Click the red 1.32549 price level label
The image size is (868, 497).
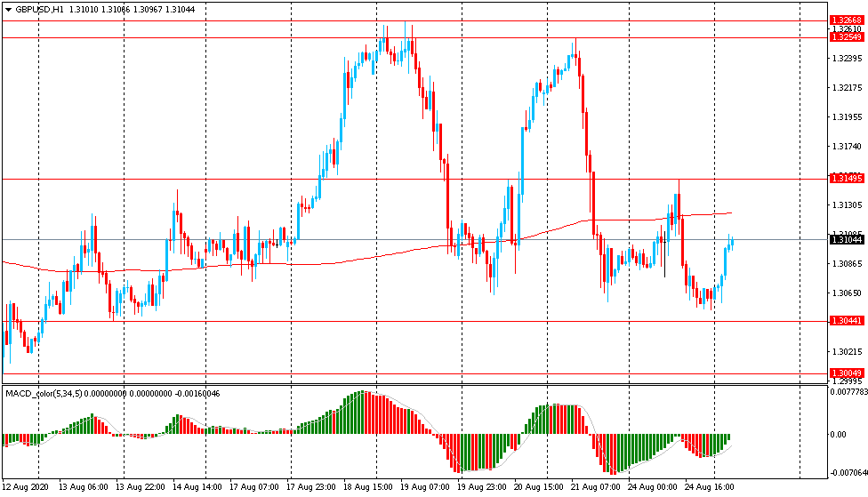click(847, 37)
